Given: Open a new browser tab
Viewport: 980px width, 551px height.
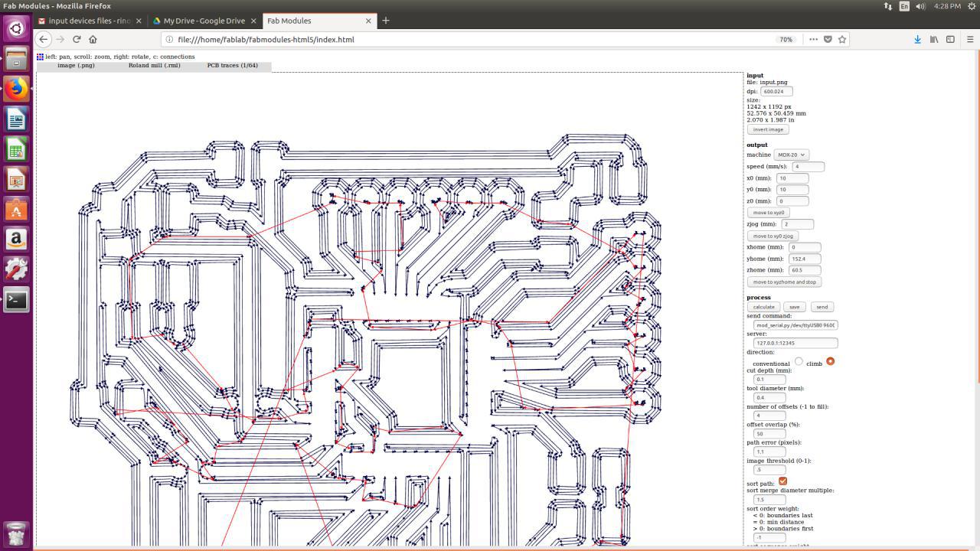Looking at the screenshot, I should [x=386, y=21].
